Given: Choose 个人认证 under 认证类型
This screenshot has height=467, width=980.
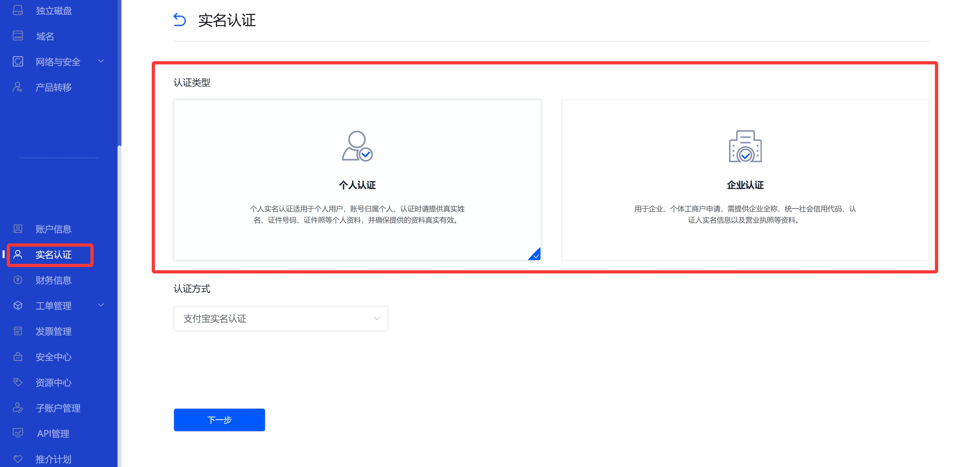Looking at the screenshot, I should pyautogui.click(x=357, y=185).
